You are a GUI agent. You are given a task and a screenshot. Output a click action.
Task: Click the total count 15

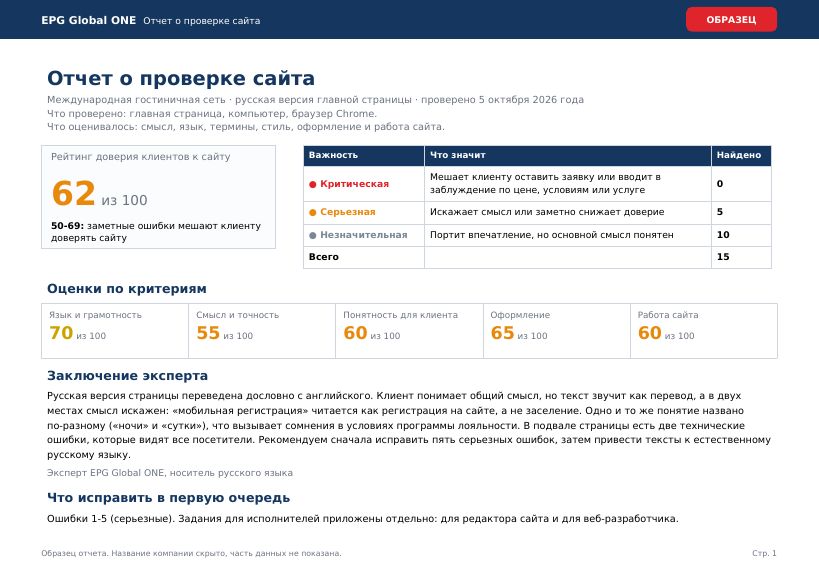click(723, 257)
